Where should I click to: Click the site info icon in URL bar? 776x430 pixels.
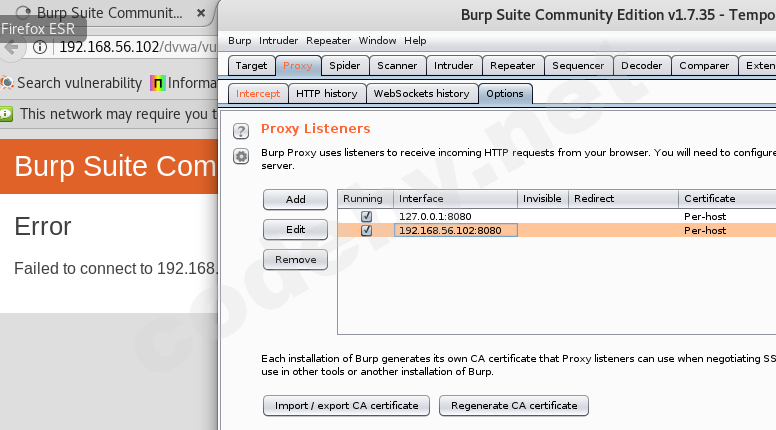[39, 47]
